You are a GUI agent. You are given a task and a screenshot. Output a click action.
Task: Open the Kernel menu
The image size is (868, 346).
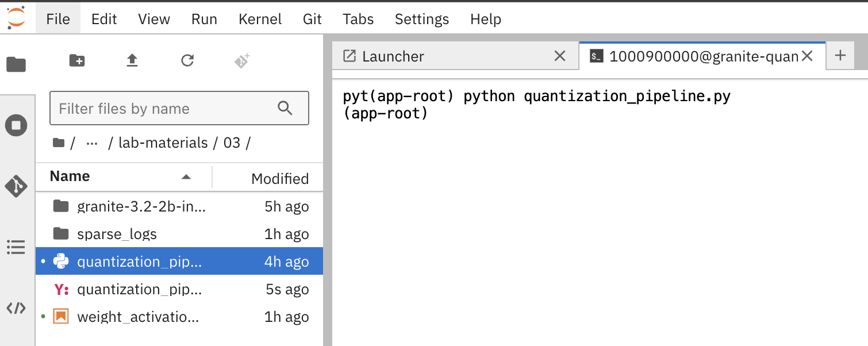(260, 19)
